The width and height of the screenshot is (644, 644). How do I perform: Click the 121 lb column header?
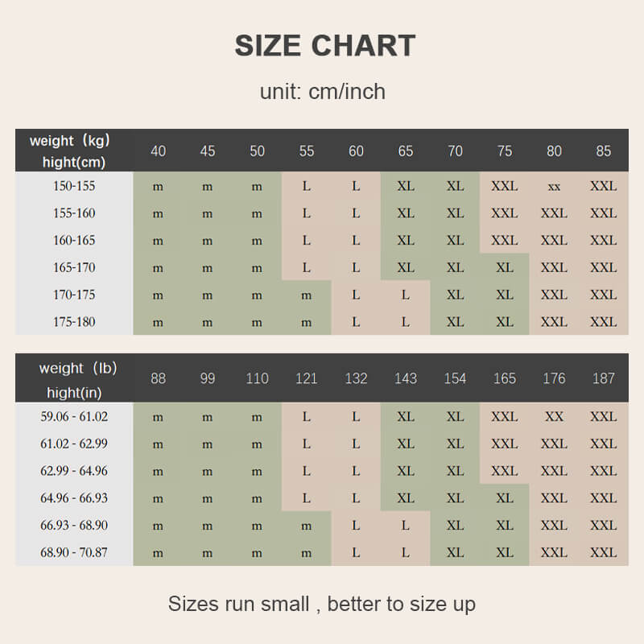tap(307, 378)
